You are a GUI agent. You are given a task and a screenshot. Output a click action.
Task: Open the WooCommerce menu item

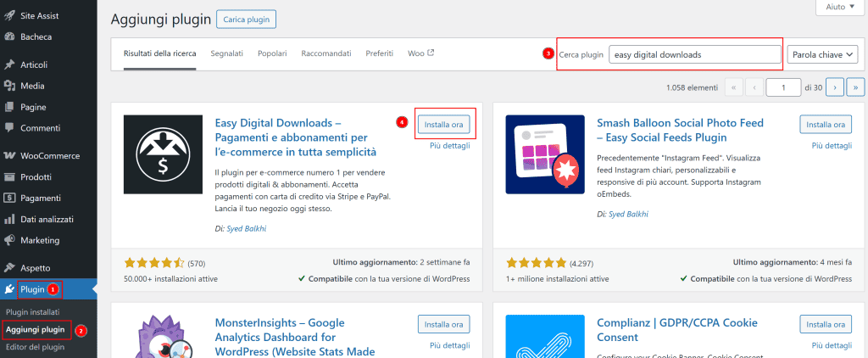pos(48,156)
